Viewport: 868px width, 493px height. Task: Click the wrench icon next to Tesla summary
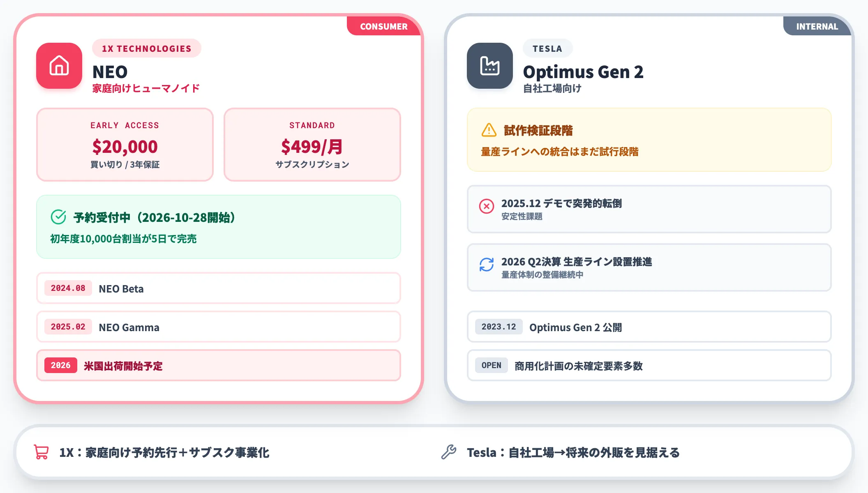[x=449, y=452]
